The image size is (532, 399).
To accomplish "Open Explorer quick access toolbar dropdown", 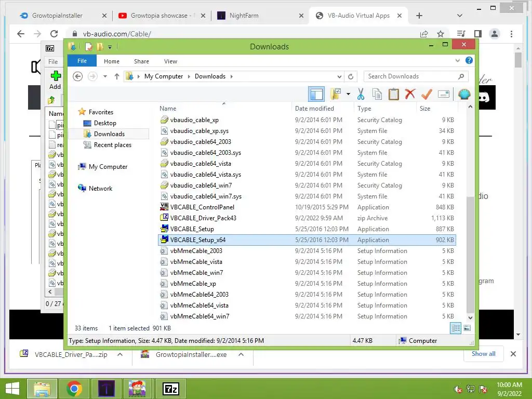I will click(110, 47).
